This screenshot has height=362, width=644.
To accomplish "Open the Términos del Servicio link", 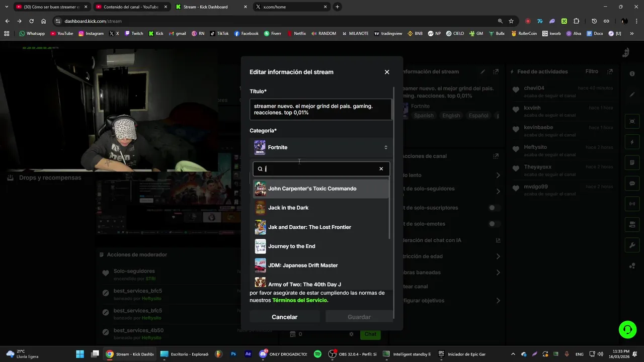I will [299, 300].
